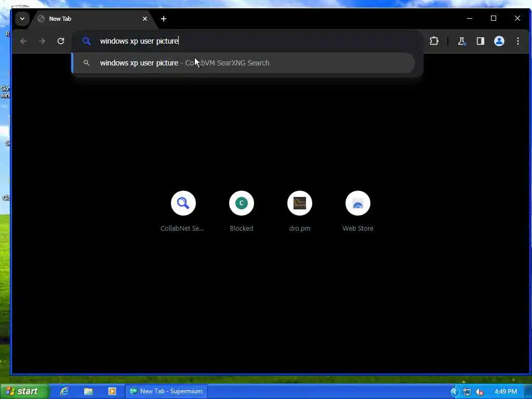532x399 pixels.
Task: Launch the media player quick launch icon
Action: point(112,391)
